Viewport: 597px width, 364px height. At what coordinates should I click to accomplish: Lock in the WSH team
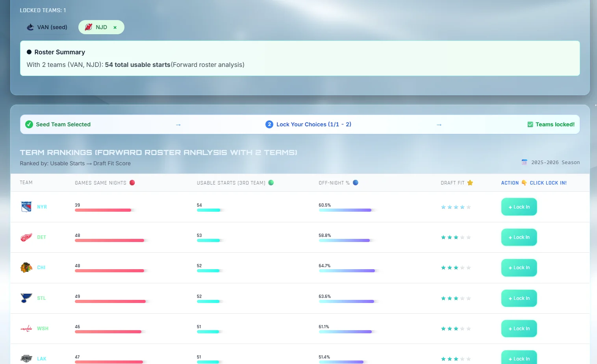coord(519,329)
